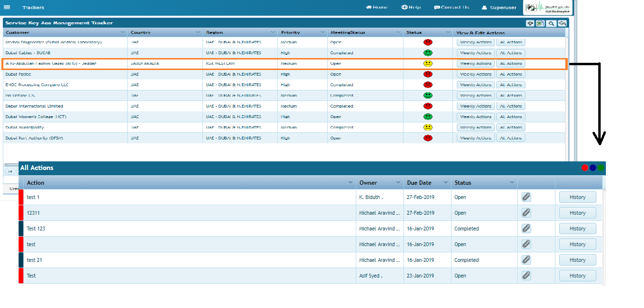Viewport: 644px width, 308px height.
Task: Click the back arrow icon in tracker toolbar
Action: coord(562,23)
